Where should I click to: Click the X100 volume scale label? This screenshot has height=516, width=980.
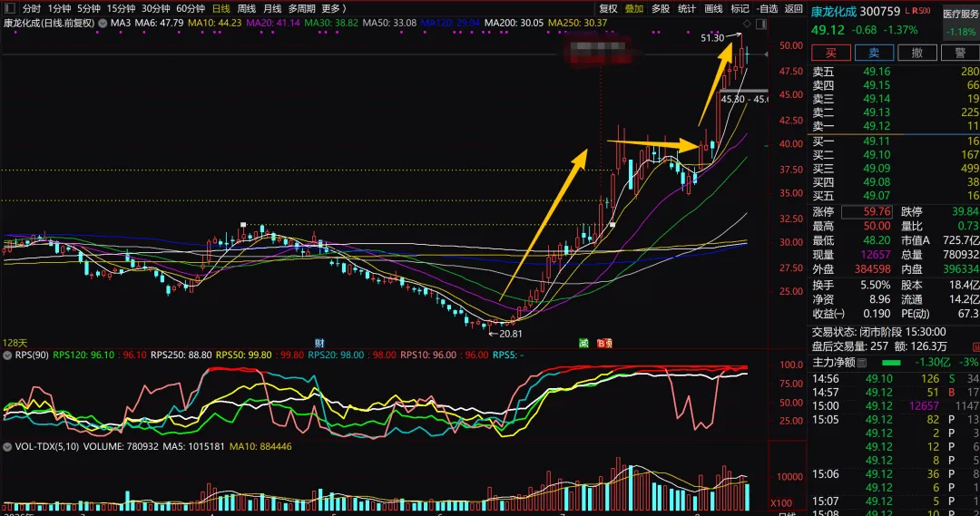pyautogui.click(x=781, y=503)
